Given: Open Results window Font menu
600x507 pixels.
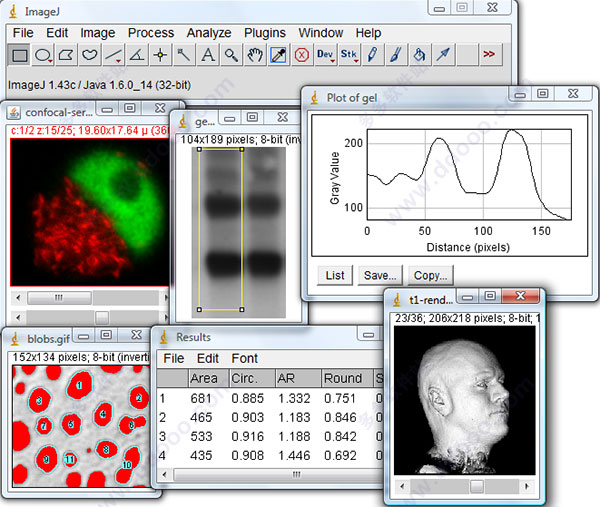Looking at the screenshot, I should point(245,359).
